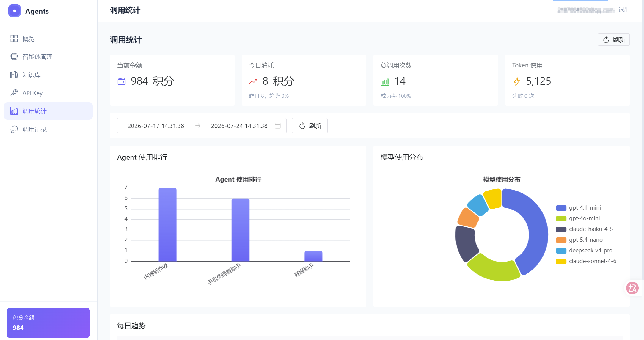Click the 知识库 books icon
644x340 pixels.
tap(14, 75)
